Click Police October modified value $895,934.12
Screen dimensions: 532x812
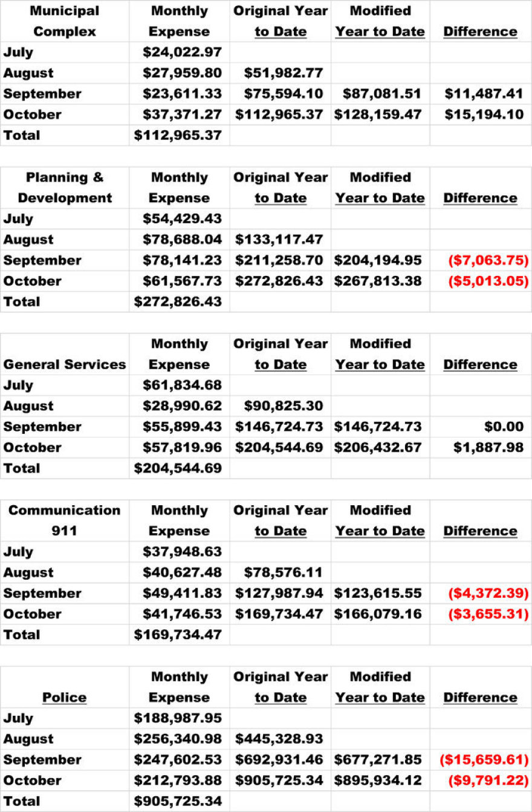378,780
